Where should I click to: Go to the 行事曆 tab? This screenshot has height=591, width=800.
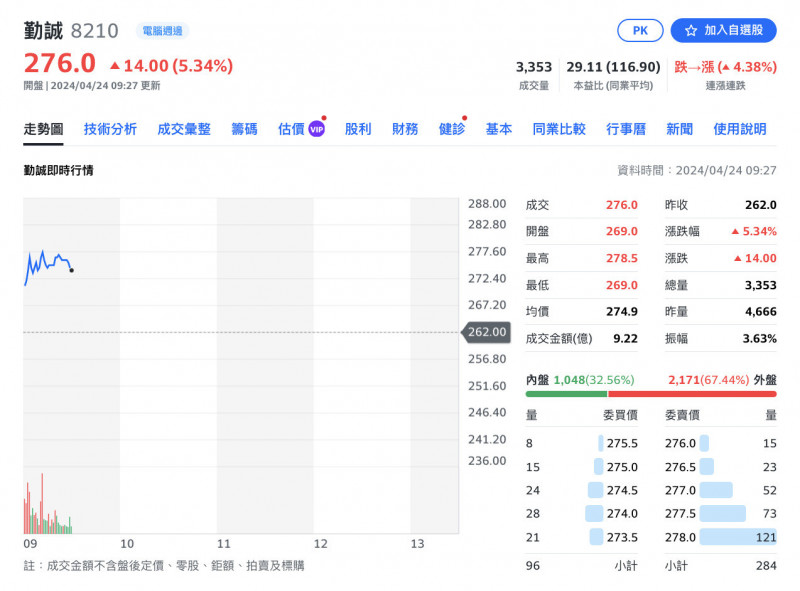(x=626, y=129)
